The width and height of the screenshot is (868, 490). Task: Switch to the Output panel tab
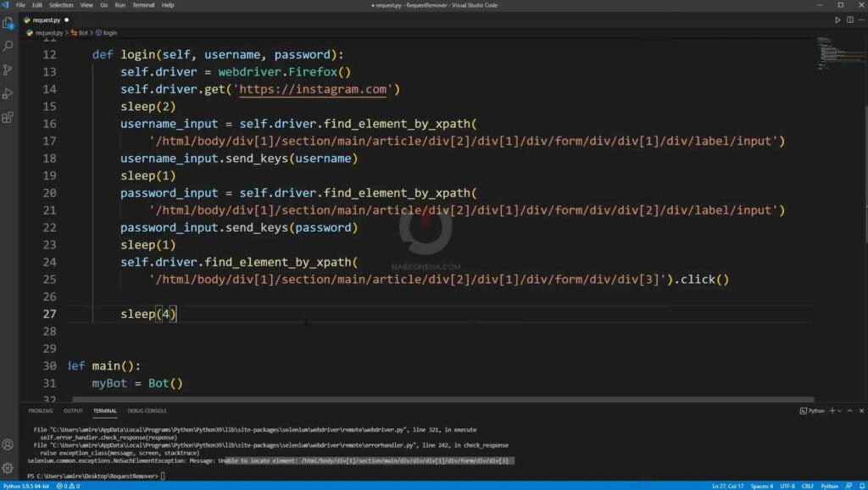click(x=73, y=411)
